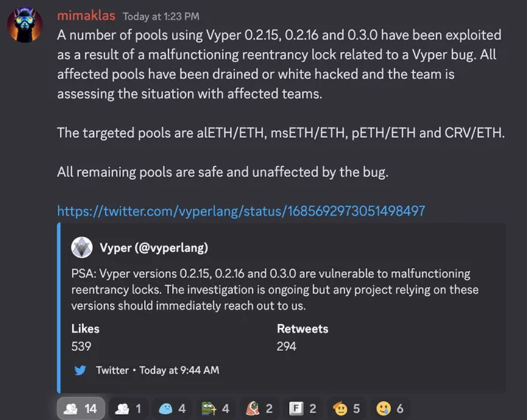Viewport: 527px width, 420px height.
Task: Click the Twitter bird icon in embed footer
Action: [80, 370]
